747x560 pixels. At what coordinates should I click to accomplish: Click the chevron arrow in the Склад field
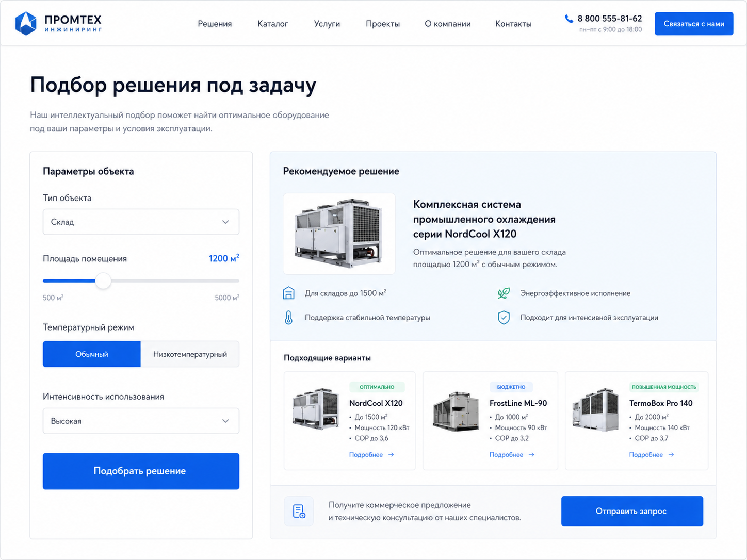click(x=225, y=222)
